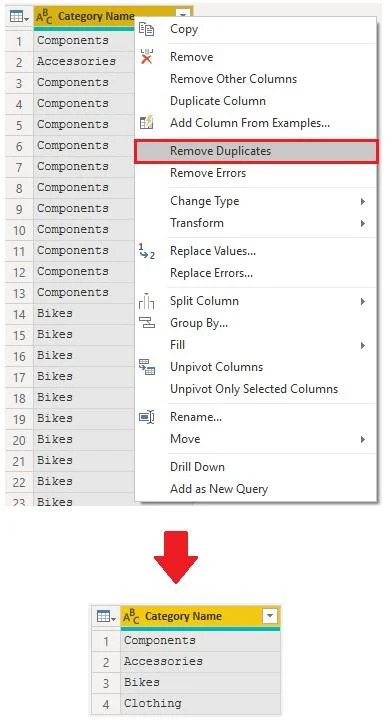The width and height of the screenshot is (385, 721).
Task: Open Category Name filter dropdown in result table
Action: pos(270,616)
